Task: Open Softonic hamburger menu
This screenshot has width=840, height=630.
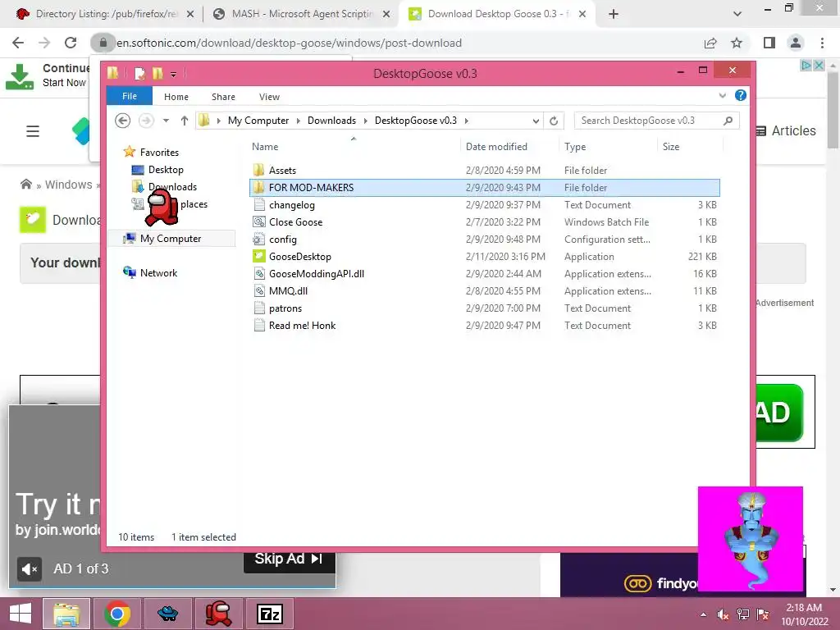Action: (33, 131)
